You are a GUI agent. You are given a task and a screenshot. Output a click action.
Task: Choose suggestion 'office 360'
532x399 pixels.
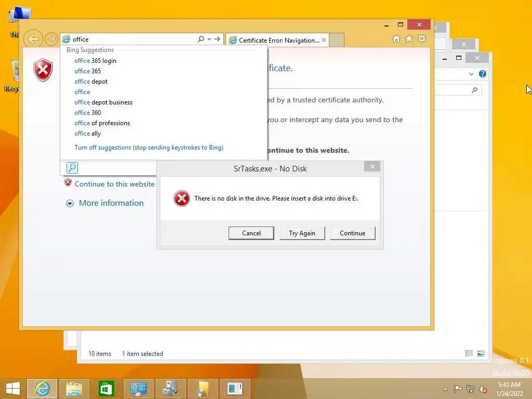[x=87, y=113]
